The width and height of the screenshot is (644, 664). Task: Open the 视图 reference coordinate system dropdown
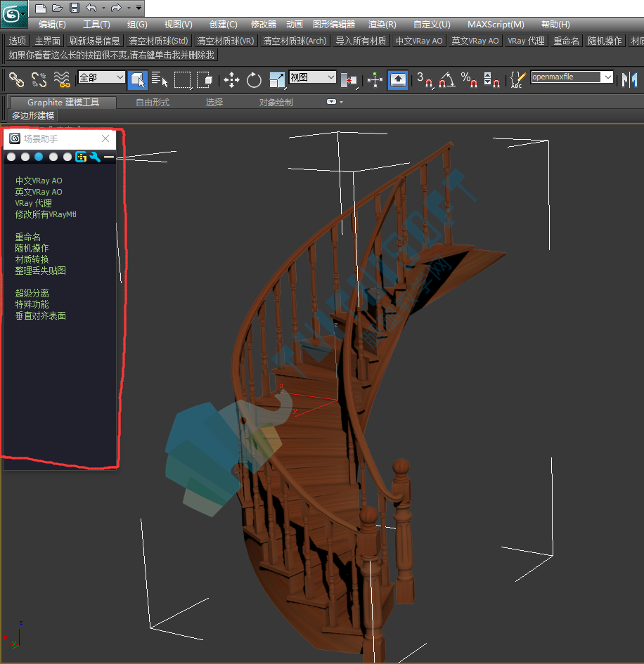(313, 77)
